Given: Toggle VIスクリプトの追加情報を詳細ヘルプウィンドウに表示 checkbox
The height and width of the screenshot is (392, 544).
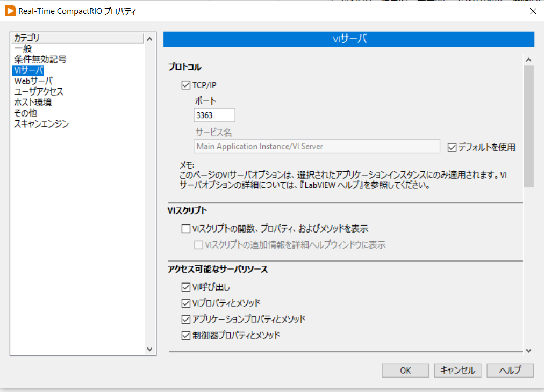Looking at the screenshot, I should point(198,245).
